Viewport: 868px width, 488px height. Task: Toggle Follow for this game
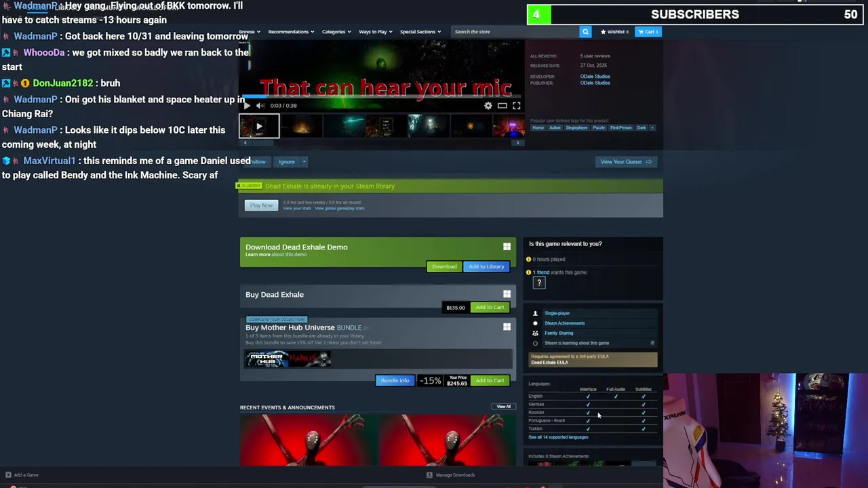(x=257, y=162)
